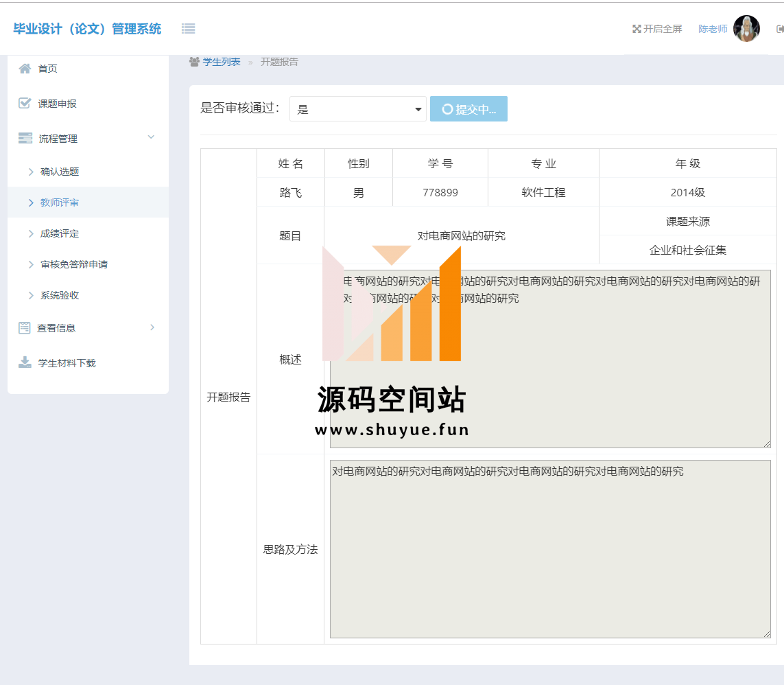The width and height of the screenshot is (784, 685).
Task: Open 确认选题 in the sidebar
Action: click(60, 172)
